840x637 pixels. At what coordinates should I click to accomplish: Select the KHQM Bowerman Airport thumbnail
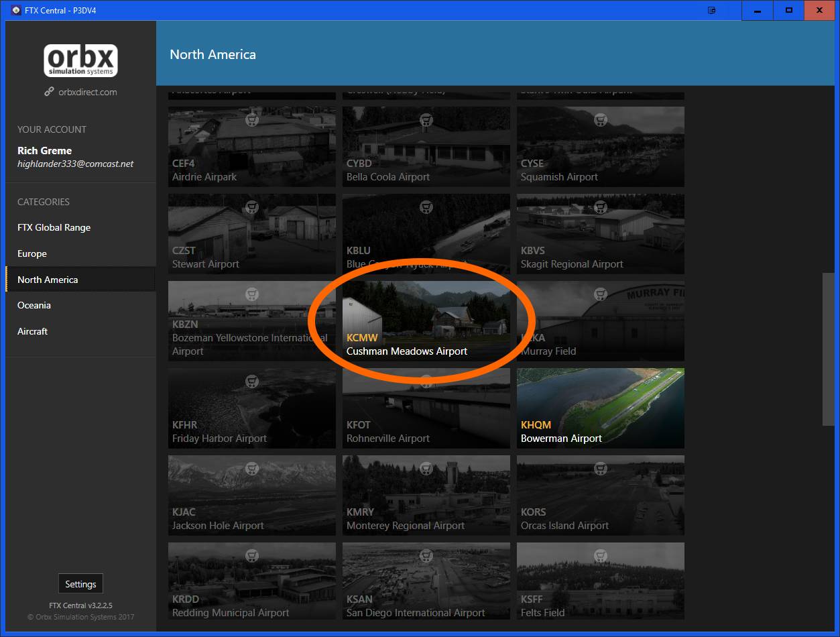pyautogui.click(x=601, y=408)
